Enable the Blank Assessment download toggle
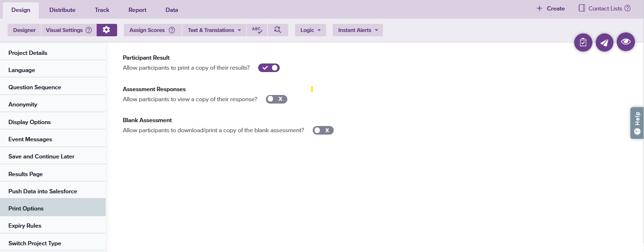This screenshot has height=252, width=644. pyautogui.click(x=323, y=130)
